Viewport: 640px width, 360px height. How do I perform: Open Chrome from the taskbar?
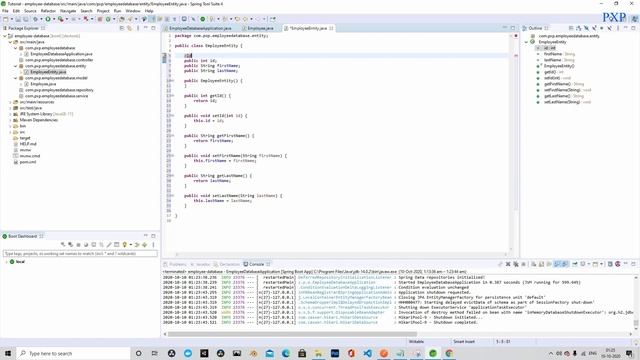pyautogui.click(x=449, y=353)
